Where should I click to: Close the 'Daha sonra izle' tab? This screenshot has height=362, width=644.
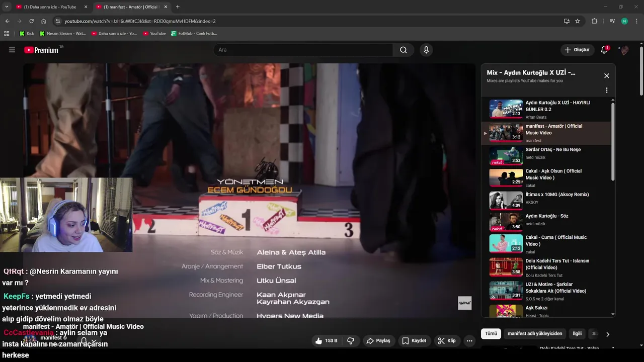(x=86, y=7)
